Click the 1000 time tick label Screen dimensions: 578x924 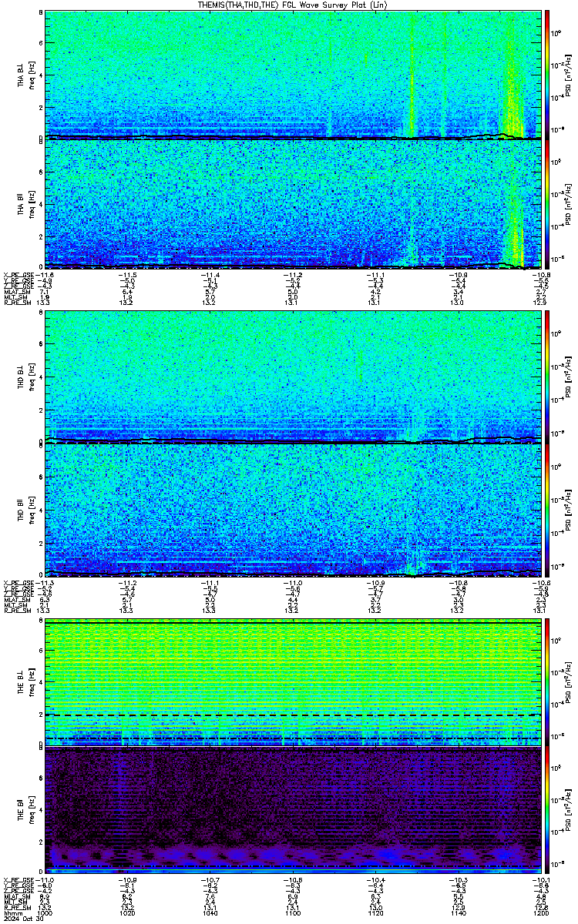point(45,912)
